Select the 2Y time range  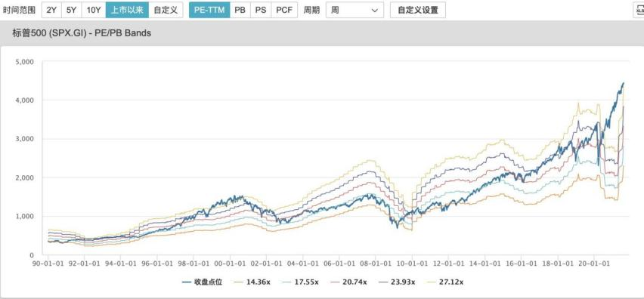coord(51,10)
